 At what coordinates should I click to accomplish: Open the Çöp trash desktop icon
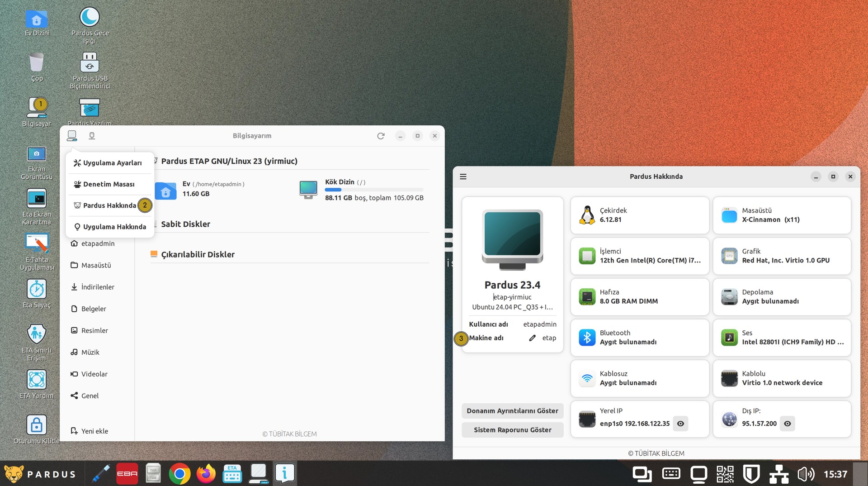click(37, 67)
